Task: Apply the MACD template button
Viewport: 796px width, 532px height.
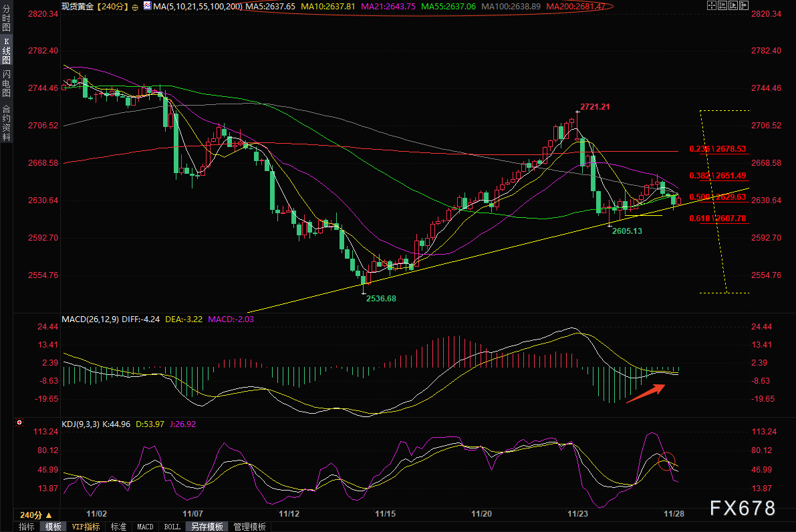Action: tap(145, 527)
